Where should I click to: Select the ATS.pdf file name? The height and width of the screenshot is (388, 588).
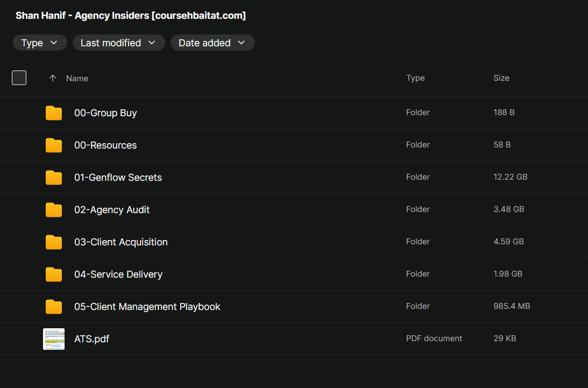coord(91,339)
